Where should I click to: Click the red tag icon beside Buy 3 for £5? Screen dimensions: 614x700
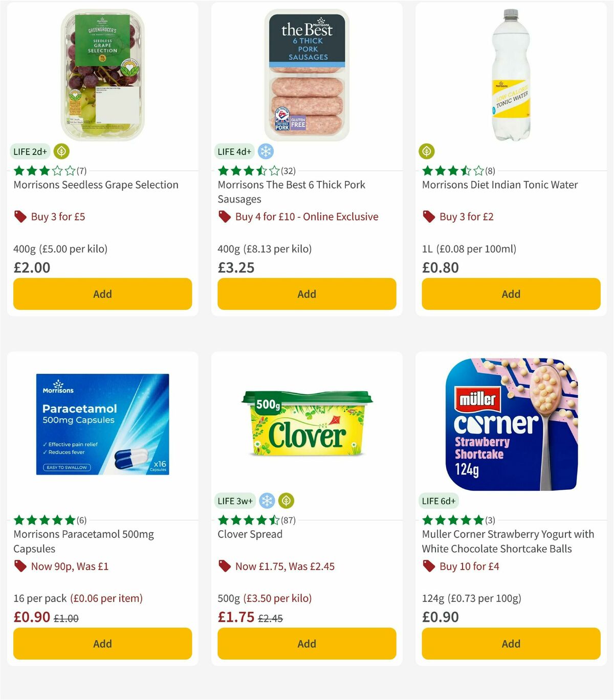click(20, 217)
